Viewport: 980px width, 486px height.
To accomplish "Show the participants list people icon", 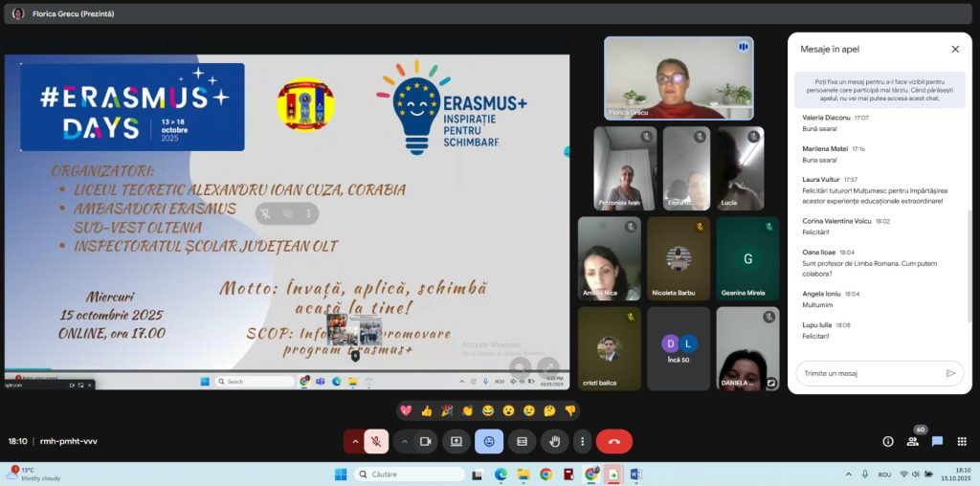I will [x=912, y=441].
